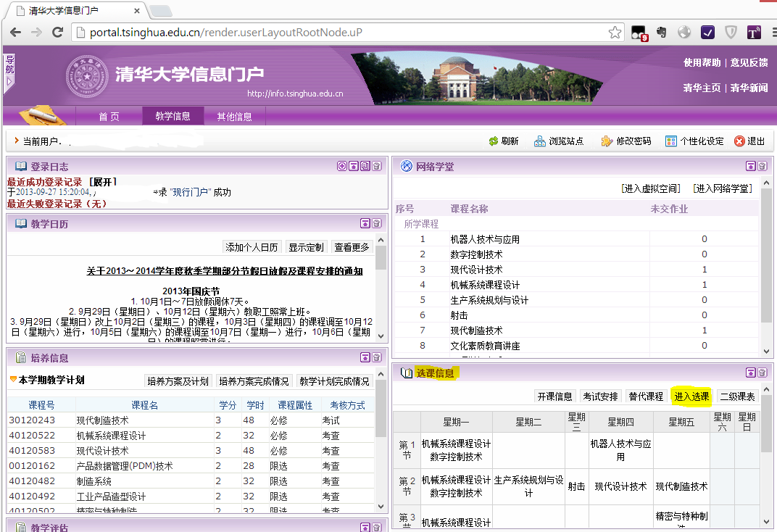777x532 pixels.
Task: Remove the 培养信息 panel with trash icon
Action: click(x=377, y=357)
